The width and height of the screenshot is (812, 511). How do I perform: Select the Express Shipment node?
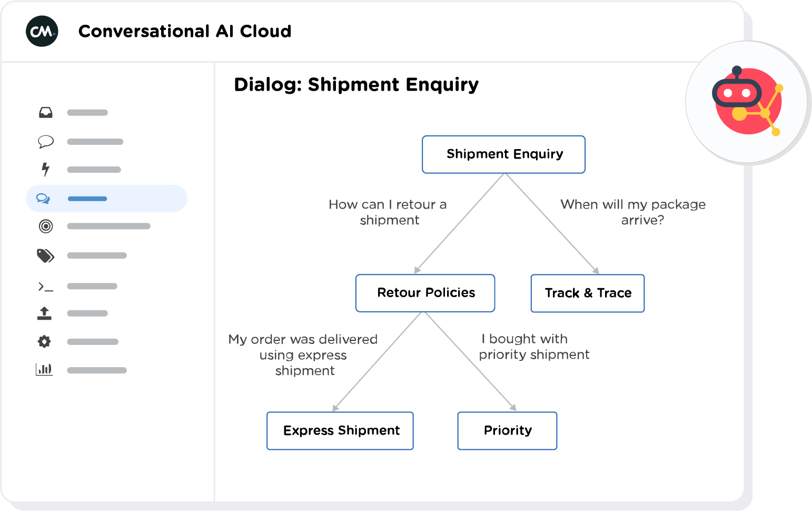(x=340, y=431)
